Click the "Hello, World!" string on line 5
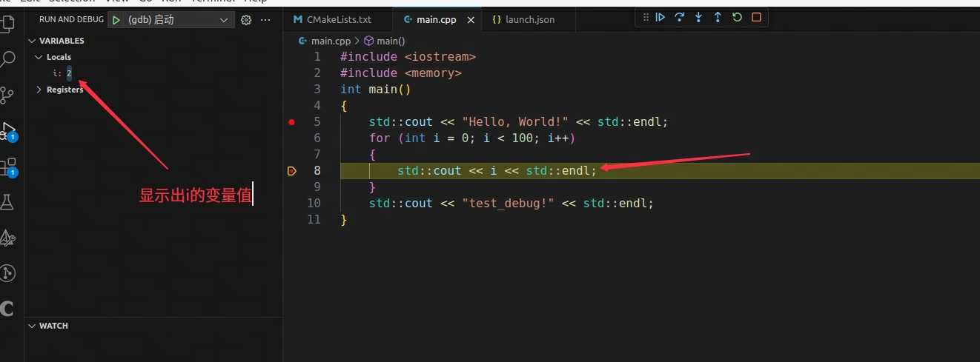This screenshot has height=362, width=980. (x=516, y=121)
